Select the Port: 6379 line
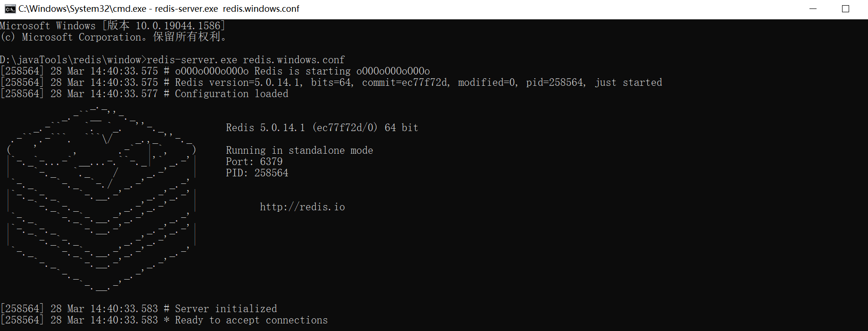Image resolution: width=868 pixels, height=331 pixels. coord(254,162)
